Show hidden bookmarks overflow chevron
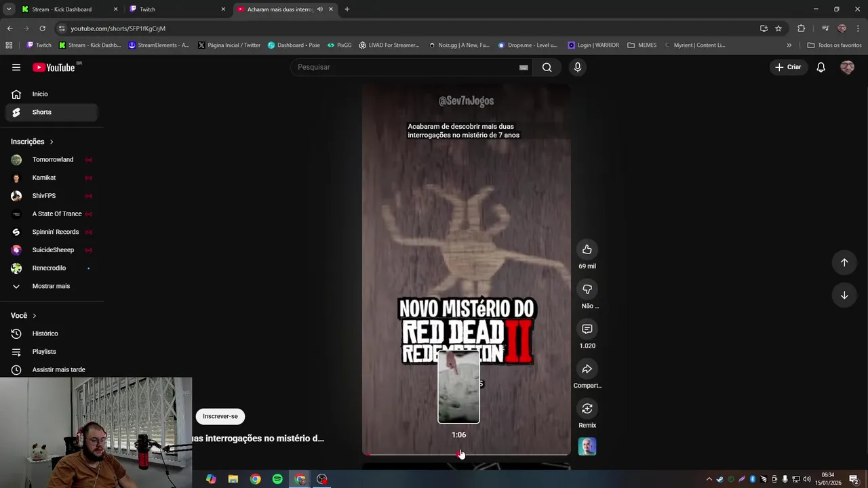868x488 pixels. [789, 45]
